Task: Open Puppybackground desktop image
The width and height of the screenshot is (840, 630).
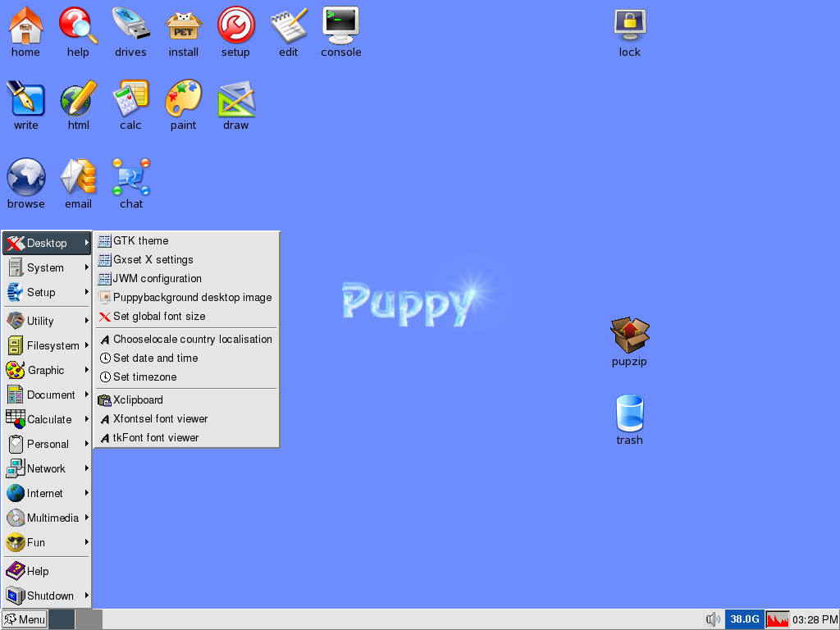Action: (186, 297)
